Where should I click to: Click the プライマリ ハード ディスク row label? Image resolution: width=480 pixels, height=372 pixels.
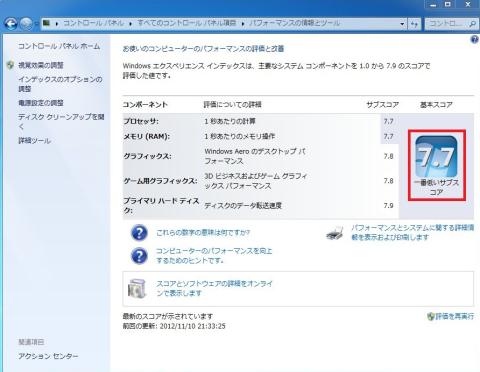(x=161, y=205)
